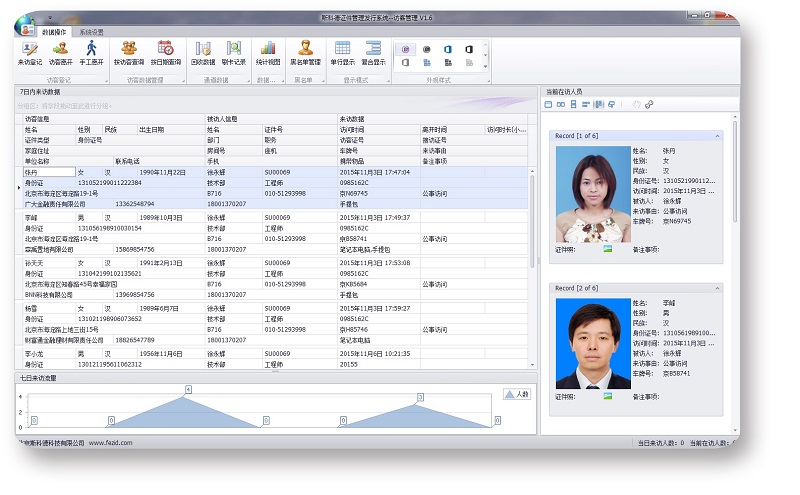This screenshot has width=800, height=495.
Task: Click the 姓名 column header under 访客信息
Action: 49,130
